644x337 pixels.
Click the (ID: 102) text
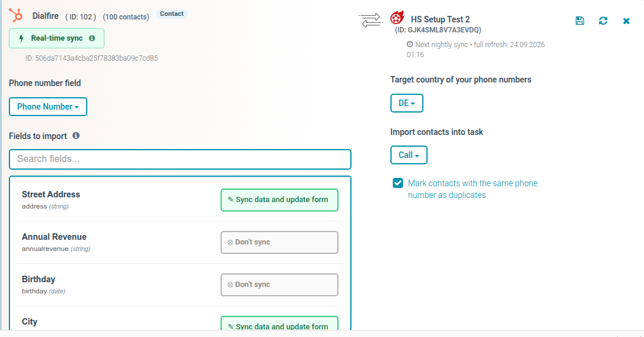[80, 17]
